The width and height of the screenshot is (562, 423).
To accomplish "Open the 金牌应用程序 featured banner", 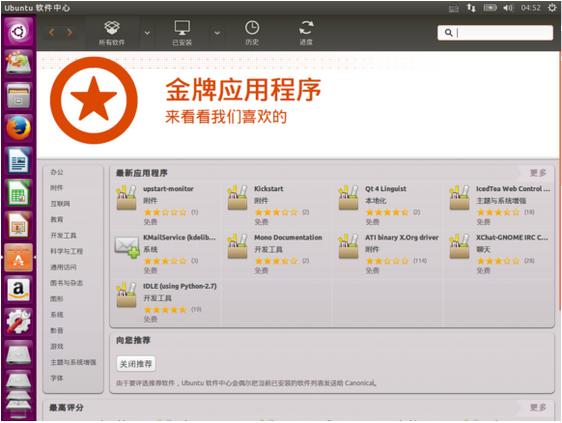I will (298, 105).
